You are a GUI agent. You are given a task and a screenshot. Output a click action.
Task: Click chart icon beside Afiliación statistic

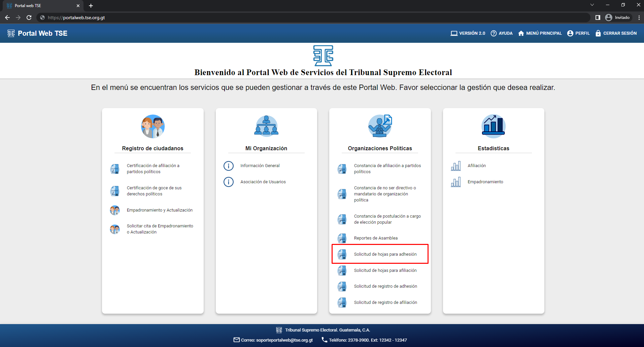click(x=456, y=166)
